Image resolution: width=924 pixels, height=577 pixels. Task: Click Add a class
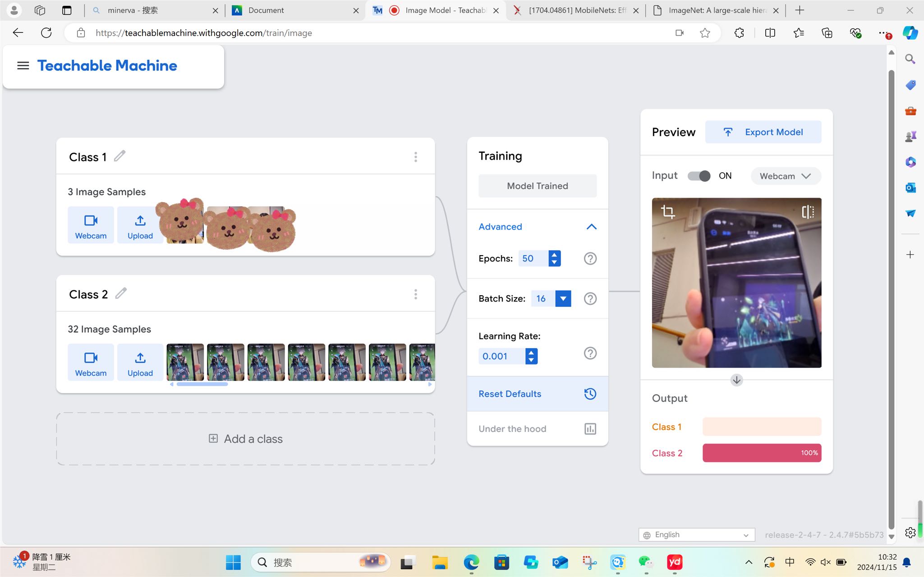point(246,439)
